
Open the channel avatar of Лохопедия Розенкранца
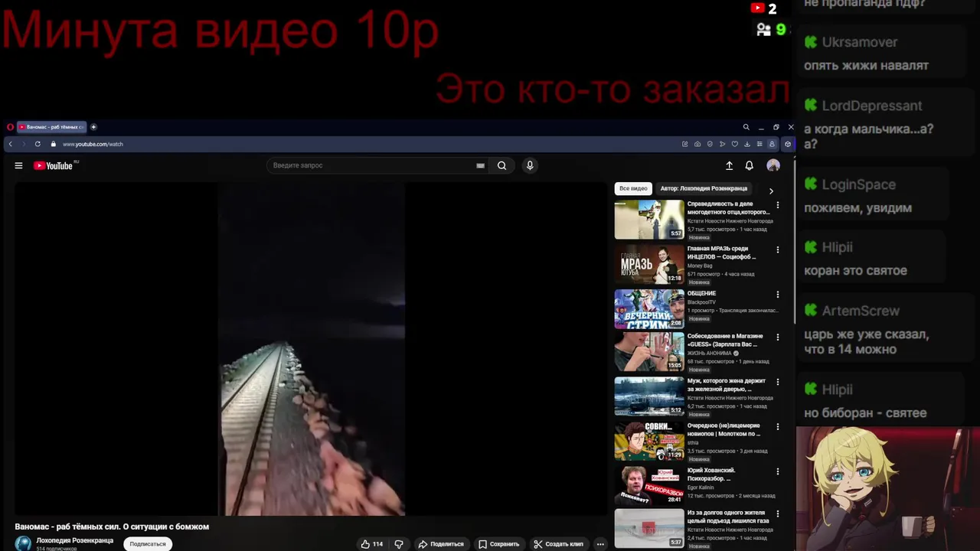pyautogui.click(x=23, y=543)
